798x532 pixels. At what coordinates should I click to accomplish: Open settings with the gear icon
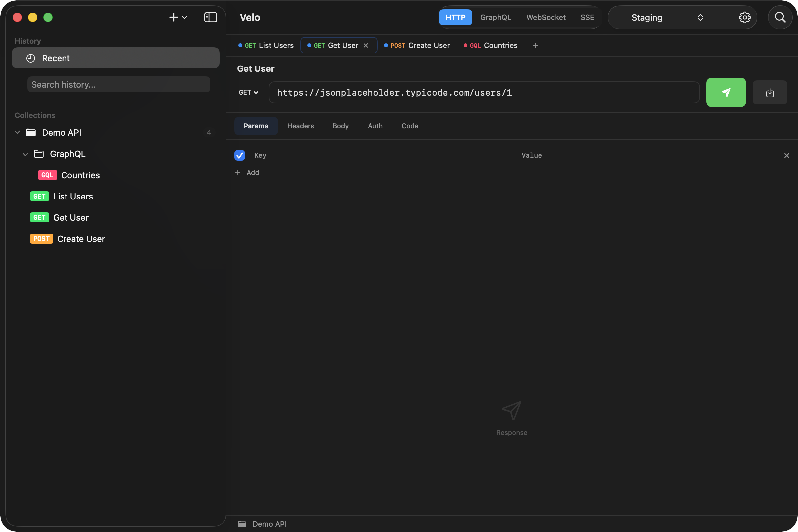click(x=745, y=17)
